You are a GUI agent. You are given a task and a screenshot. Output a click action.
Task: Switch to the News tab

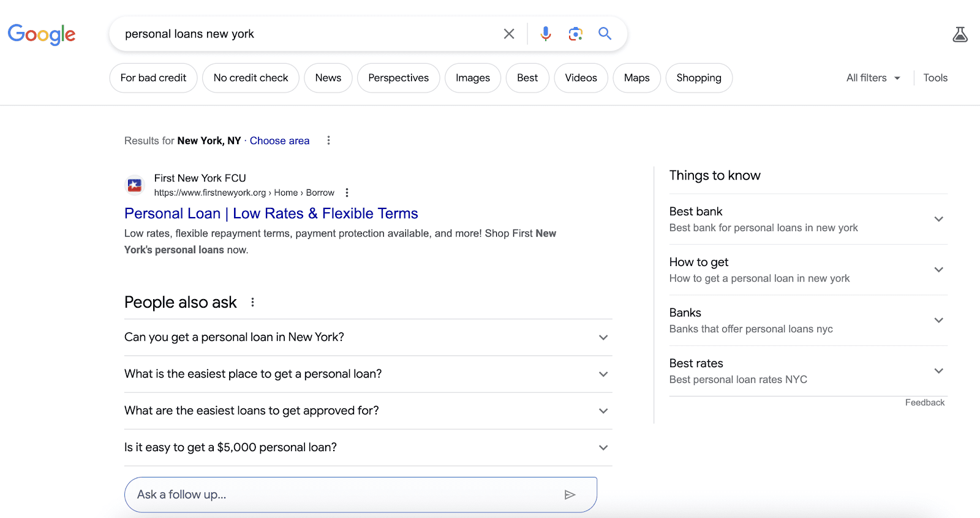click(328, 78)
